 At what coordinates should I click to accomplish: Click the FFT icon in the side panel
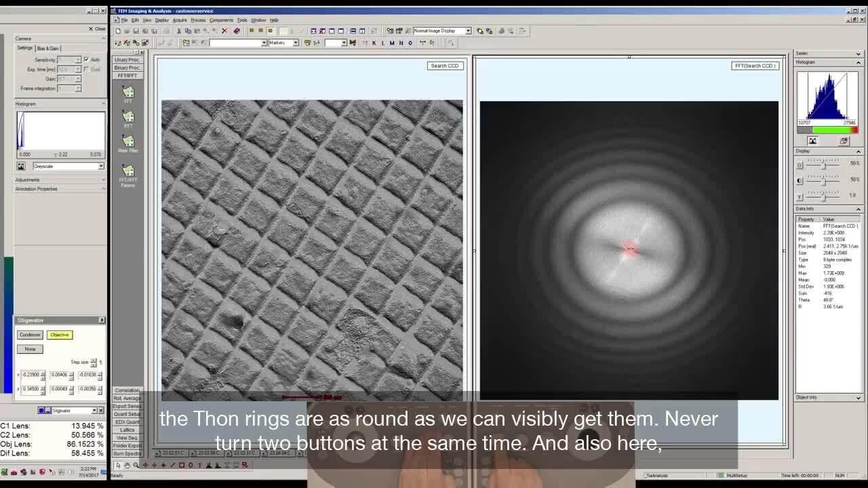tap(127, 92)
